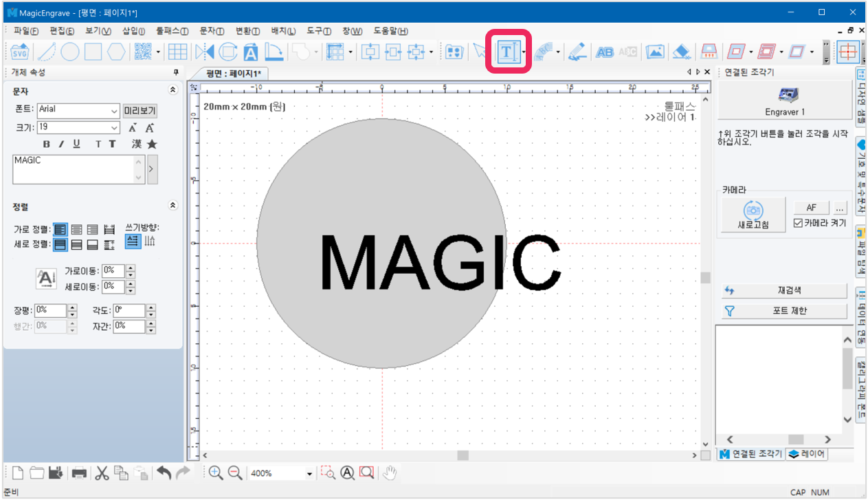Click the AB text outline icon
Viewport: 868px width, 500px height.
[x=605, y=52]
